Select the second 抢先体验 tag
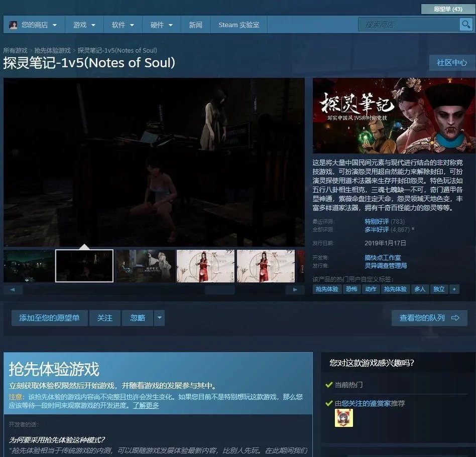This screenshot has width=476, height=457. pyautogui.click(x=395, y=289)
